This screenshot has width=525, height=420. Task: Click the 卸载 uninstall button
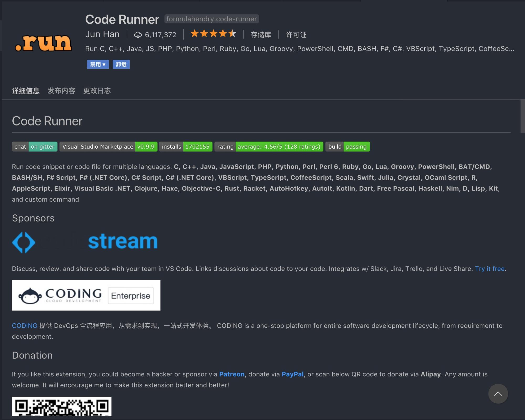(x=121, y=65)
